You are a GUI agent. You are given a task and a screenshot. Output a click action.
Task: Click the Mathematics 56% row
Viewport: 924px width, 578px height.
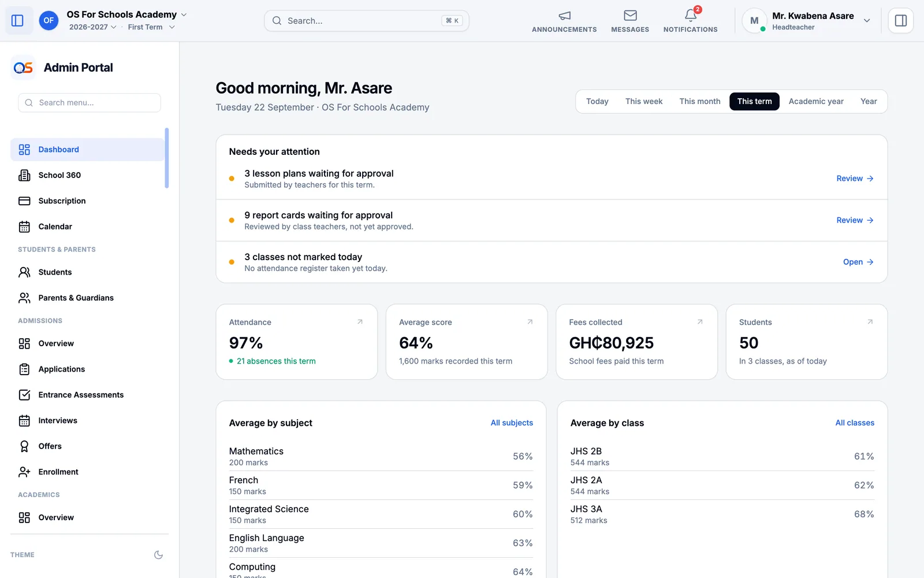coord(381,457)
